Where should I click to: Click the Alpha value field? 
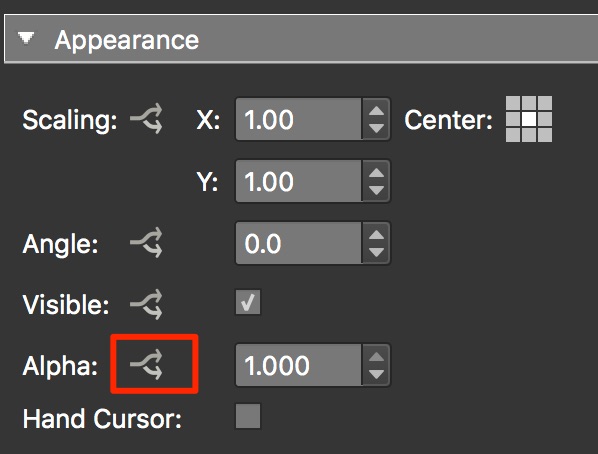[x=299, y=365]
